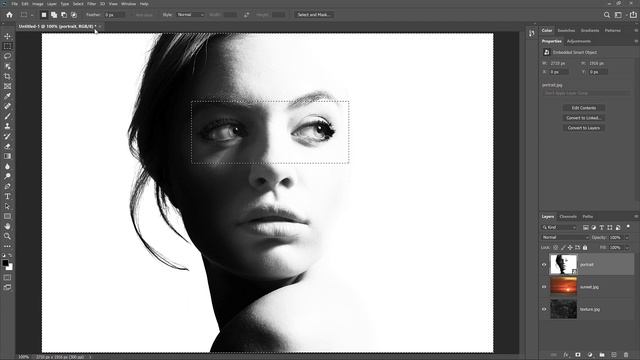Select the Rectangle shape tool
Screen dimensions: 640x360
pyautogui.click(x=7, y=216)
